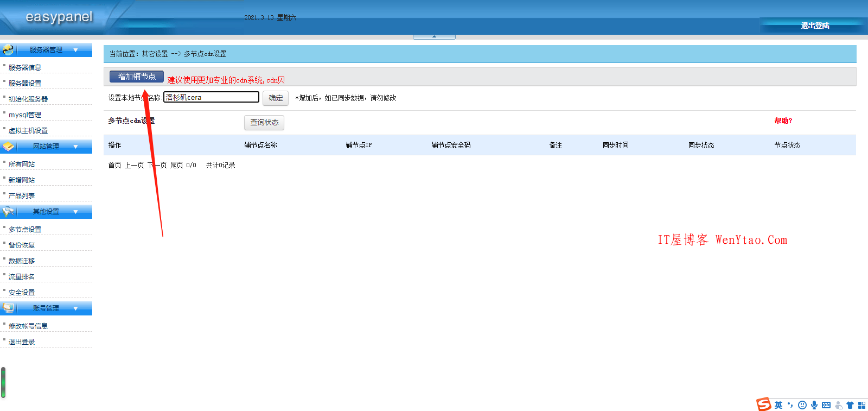Collapse the 网站管理 menu arrow
Screen dimensions: 868x411
pyautogui.click(x=75, y=147)
